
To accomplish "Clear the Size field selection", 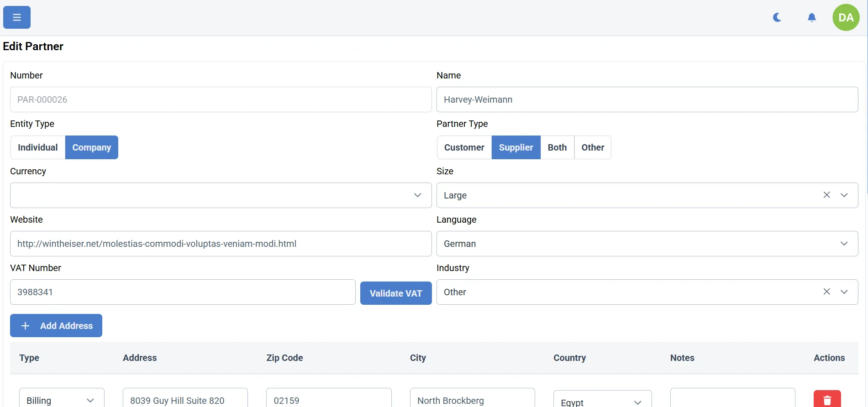I will 826,195.
